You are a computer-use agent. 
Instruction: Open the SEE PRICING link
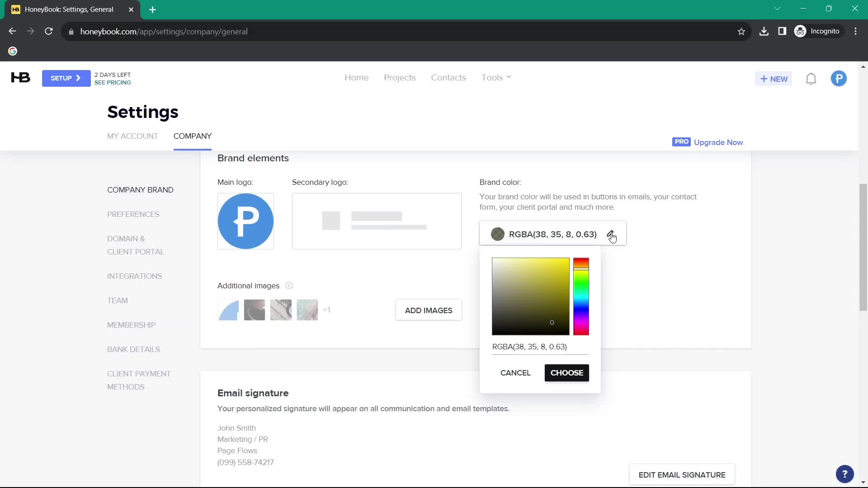113,83
